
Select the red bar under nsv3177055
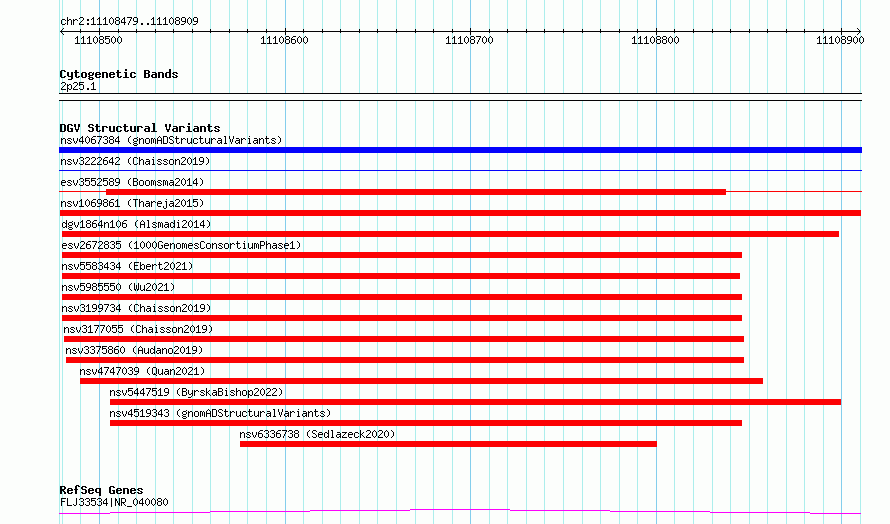coord(404,339)
